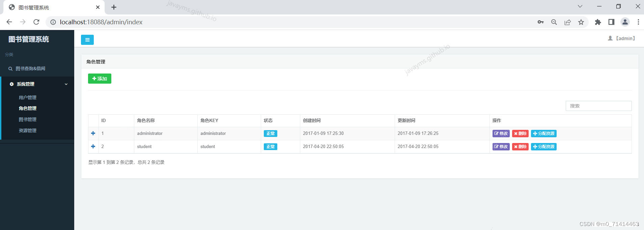
Task: Close the 图书管理系统 tab
Action: coord(98,7)
